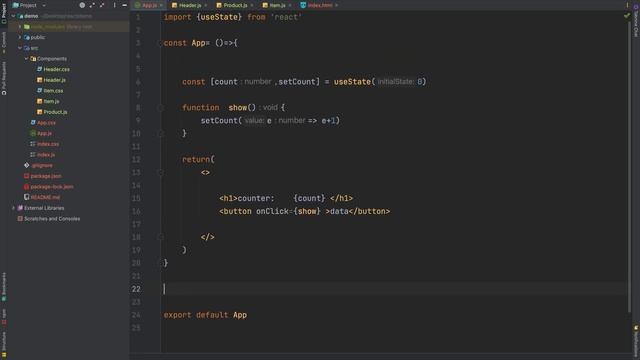The image size is (640, 360).
Task: Click 'setCount' in the useState destructuring
Action: click(x=297, y=82)
